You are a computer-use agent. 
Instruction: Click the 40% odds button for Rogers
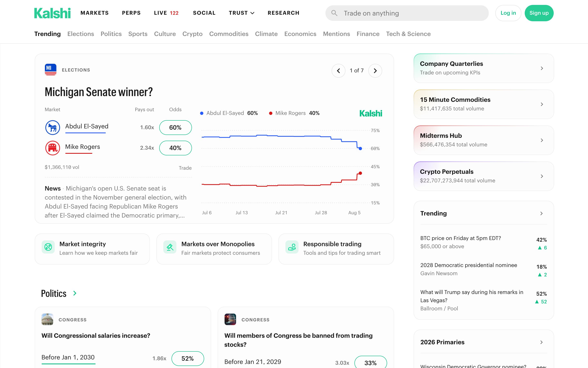click(175, 148)
